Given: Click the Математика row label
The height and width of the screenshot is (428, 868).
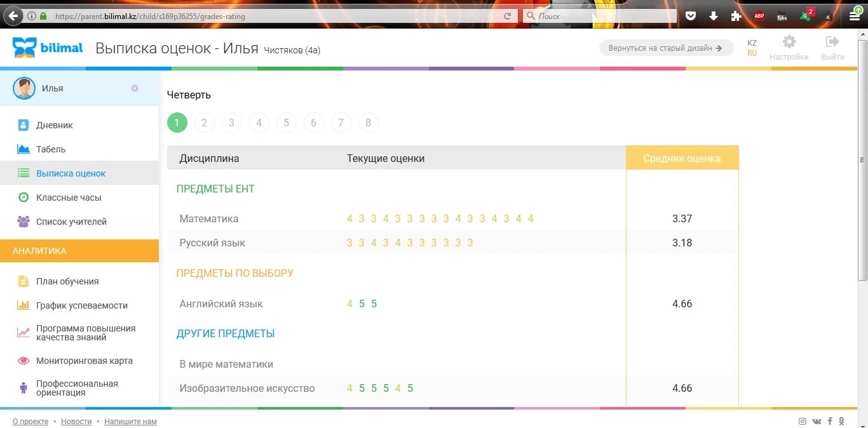Looking at the screenshot, I should 209,218.
